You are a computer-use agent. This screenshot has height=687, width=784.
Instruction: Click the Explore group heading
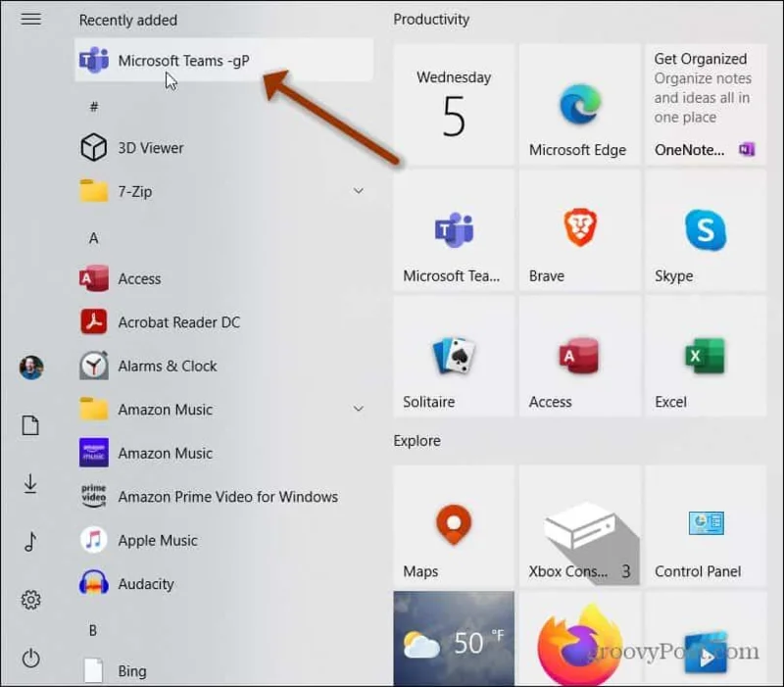click(x=417, y=440)
